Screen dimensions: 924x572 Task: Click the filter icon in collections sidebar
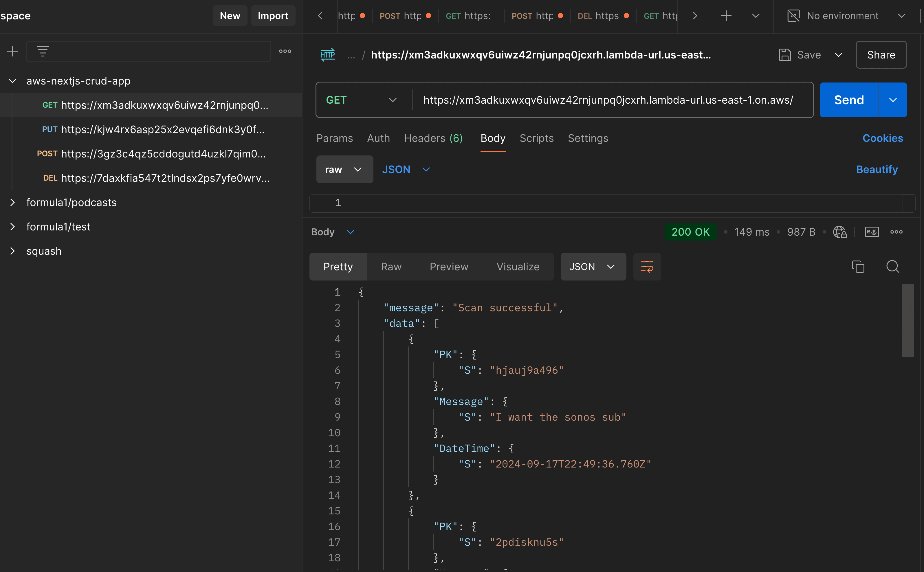pyautogui.click(x=43, y=51)
